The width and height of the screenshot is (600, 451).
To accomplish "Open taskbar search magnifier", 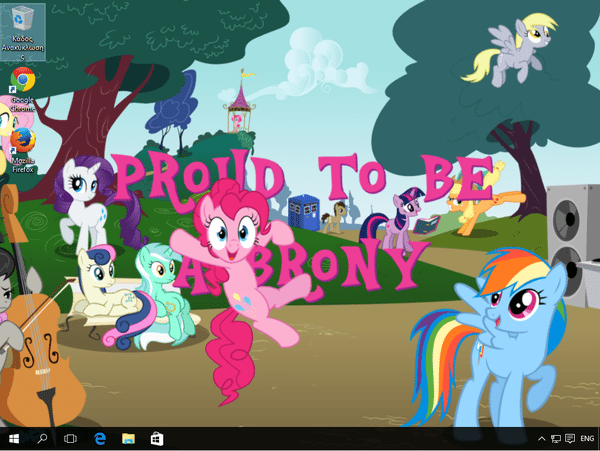I will click(x=42, y=439).
